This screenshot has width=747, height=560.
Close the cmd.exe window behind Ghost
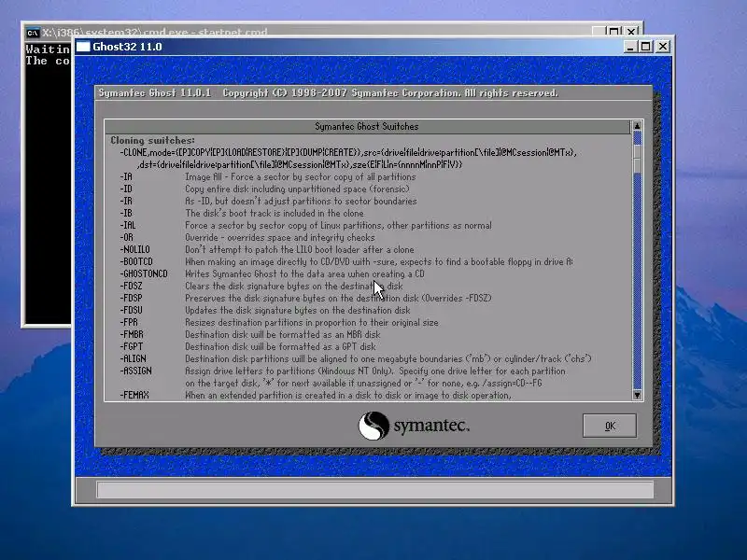pyautogui.click(x=631, y=32)
